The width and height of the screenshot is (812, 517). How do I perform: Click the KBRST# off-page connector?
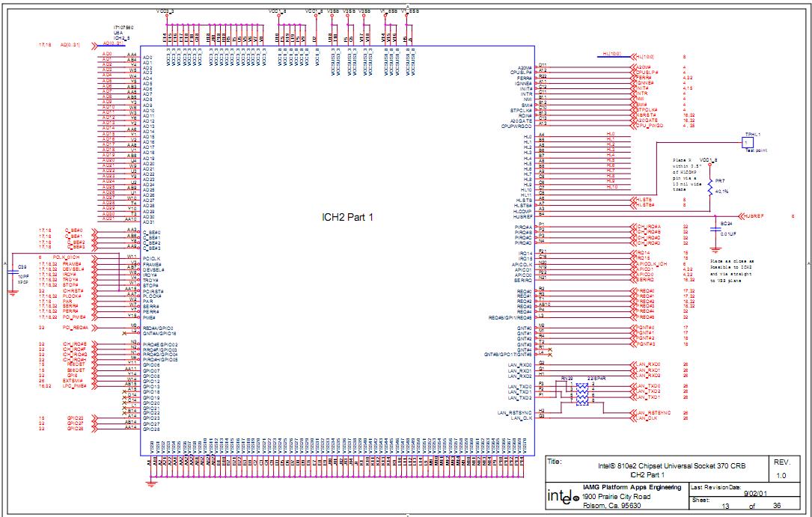644,114
